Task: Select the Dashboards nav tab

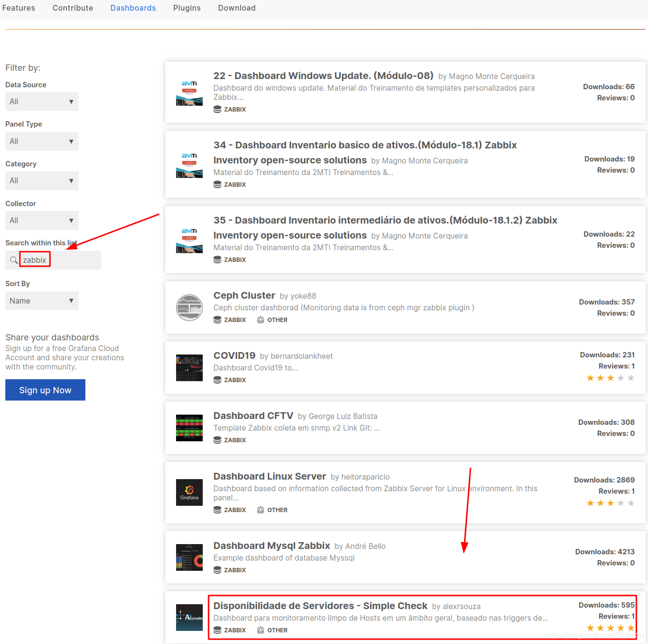Action: tap(133, 8)
